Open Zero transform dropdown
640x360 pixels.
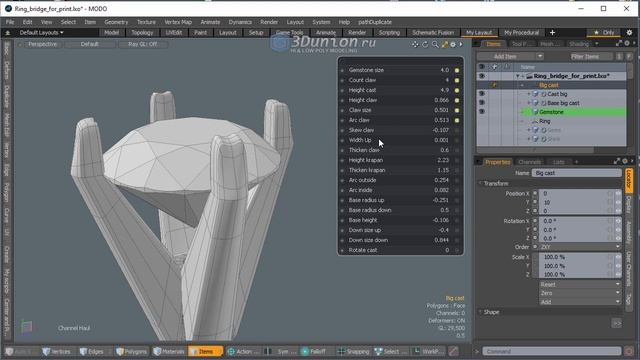coord(580,293)
